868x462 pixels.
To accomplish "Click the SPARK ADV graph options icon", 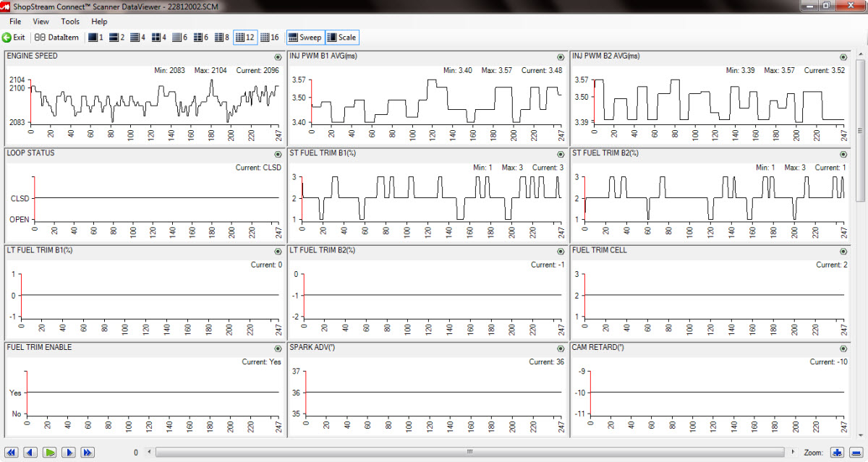I will (x=560, y=348).
